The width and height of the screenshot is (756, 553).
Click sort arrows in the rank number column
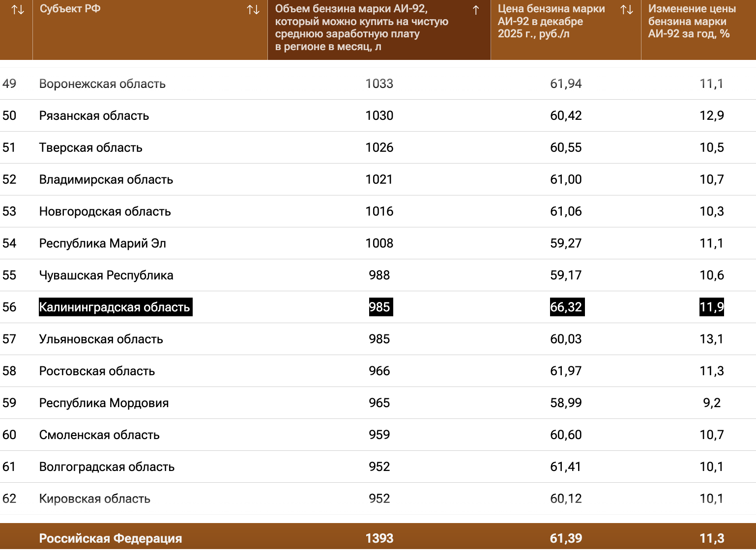pyautogui.click(x=18, y=10)
